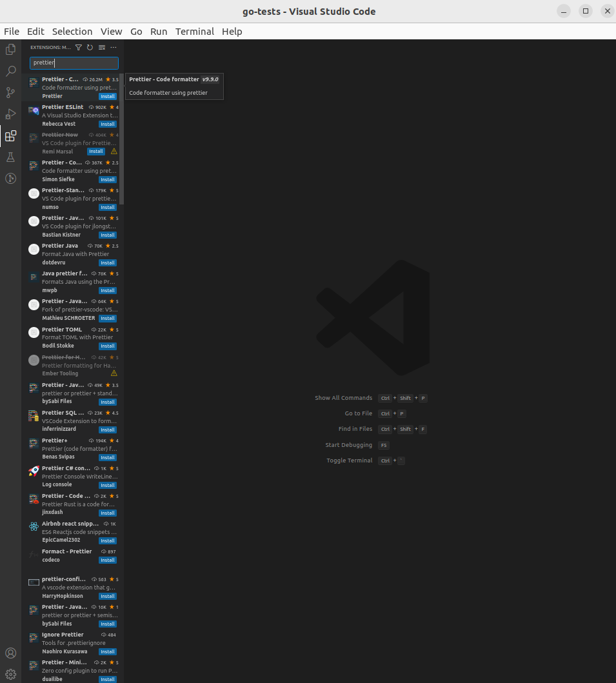
Task: Open the Edit menu
Action: [35, 32]
